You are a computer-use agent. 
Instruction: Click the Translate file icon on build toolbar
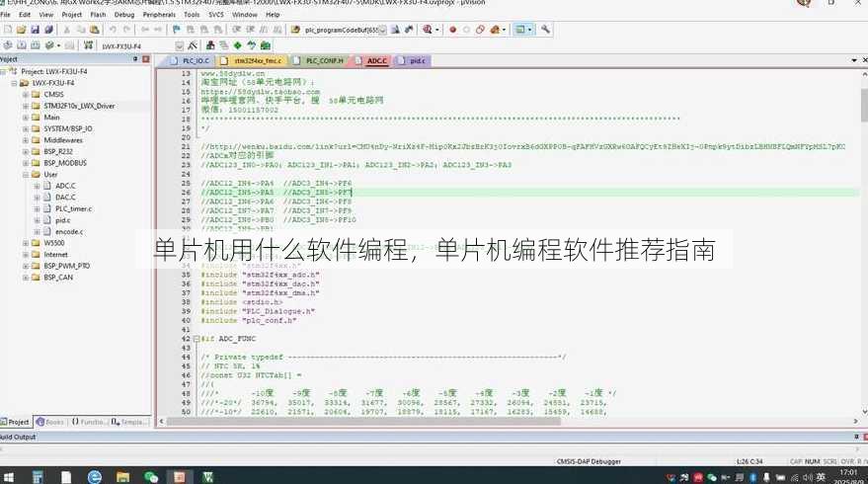(8, 45)
